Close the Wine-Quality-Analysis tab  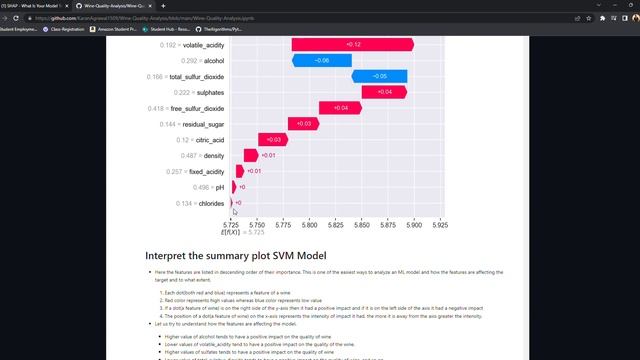coord(150,6)
